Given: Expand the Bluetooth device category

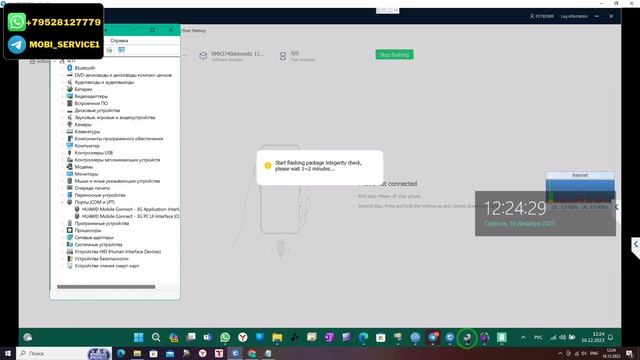Looking at the screenshot, I should click(x=63, y=68).
